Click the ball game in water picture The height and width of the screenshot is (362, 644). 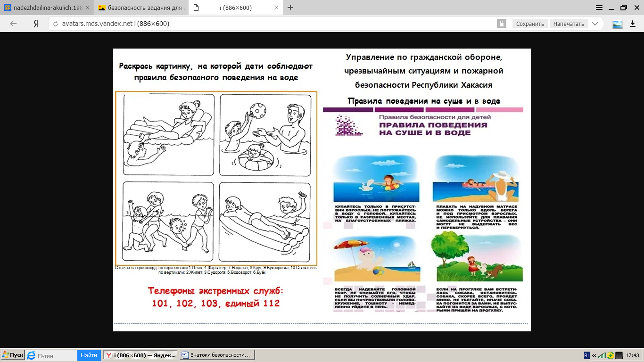click(265, 134)
